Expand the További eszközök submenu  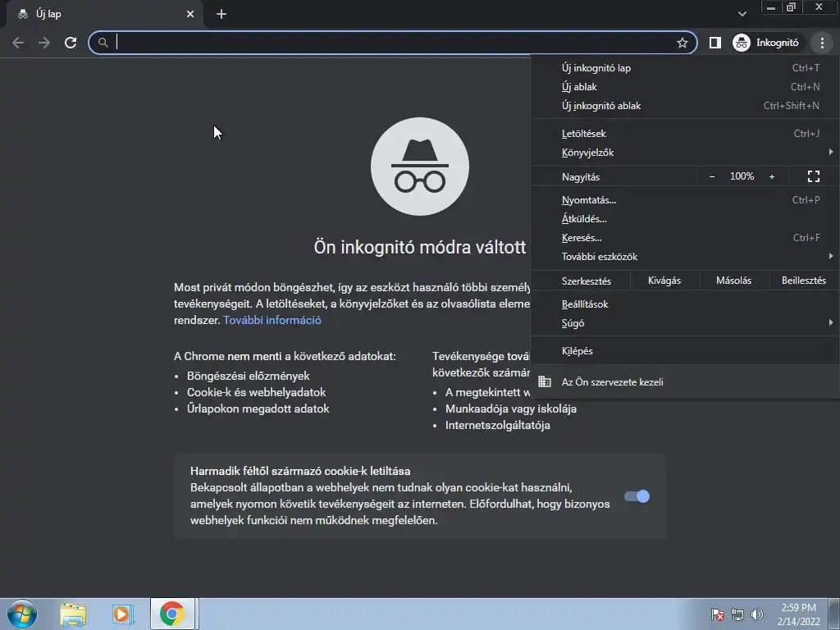click(x=685, y=257)
